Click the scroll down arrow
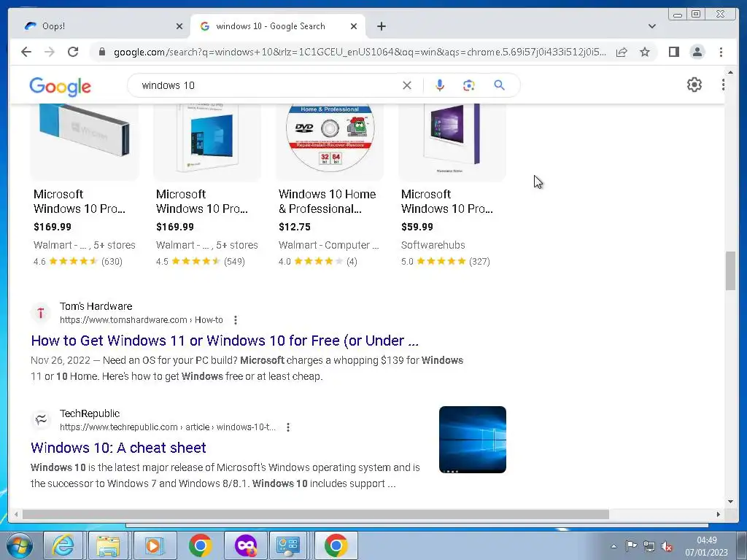Image resolution: width=747 pixels, height=560 pixels. pyautogui.click(x=730, y=501)
